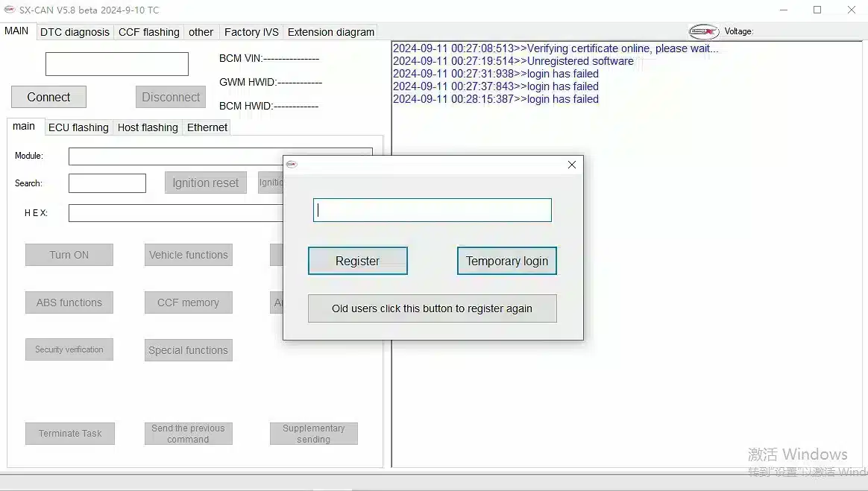The height and width of the screenshot is (491, 868).
Task: Choose Temporary login
Action: click(506, 261)
